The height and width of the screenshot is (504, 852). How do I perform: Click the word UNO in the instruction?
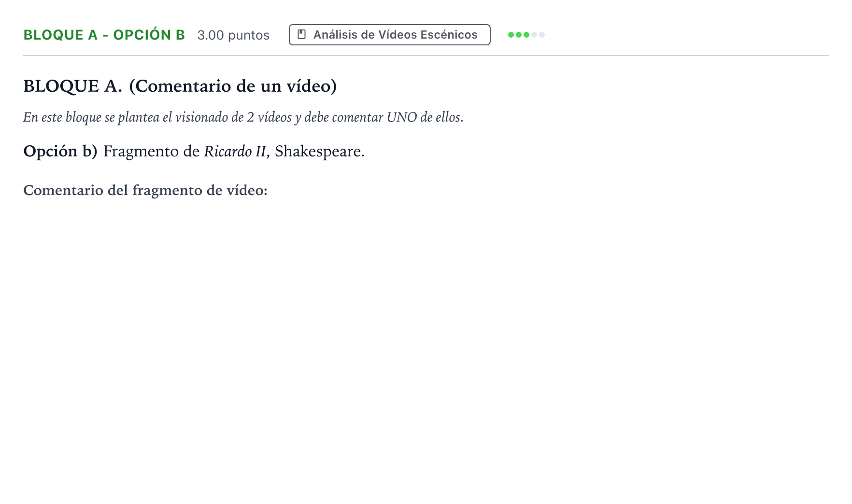(402, 117)
